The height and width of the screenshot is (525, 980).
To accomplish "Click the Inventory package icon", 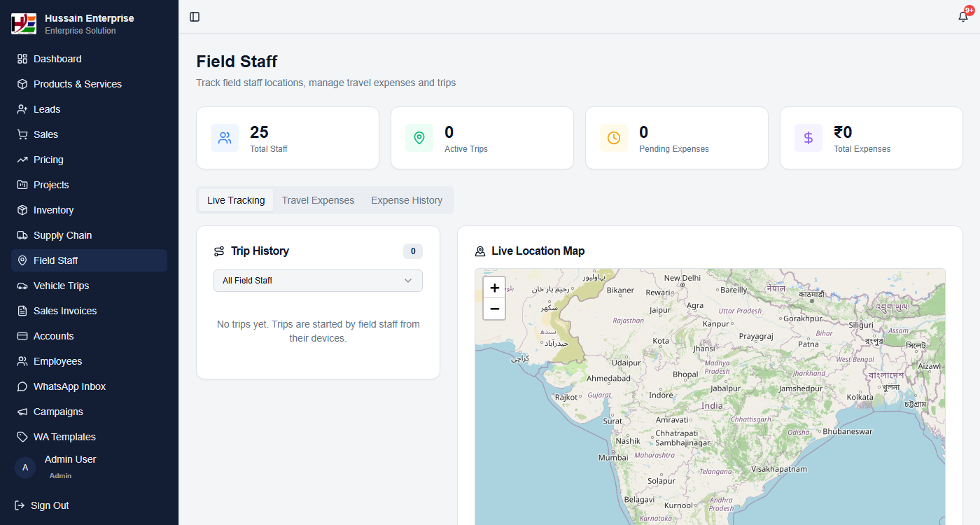I will tap(22, 210).
